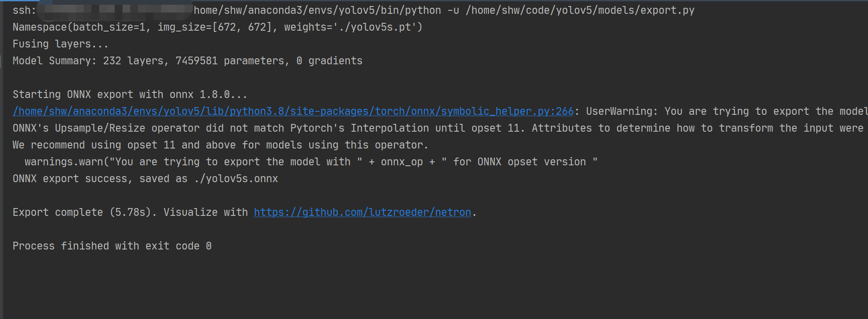Click the "ONNX's Upsample/Resize operator" text
The image size is (868, 319).
click(x=106, y=128)
